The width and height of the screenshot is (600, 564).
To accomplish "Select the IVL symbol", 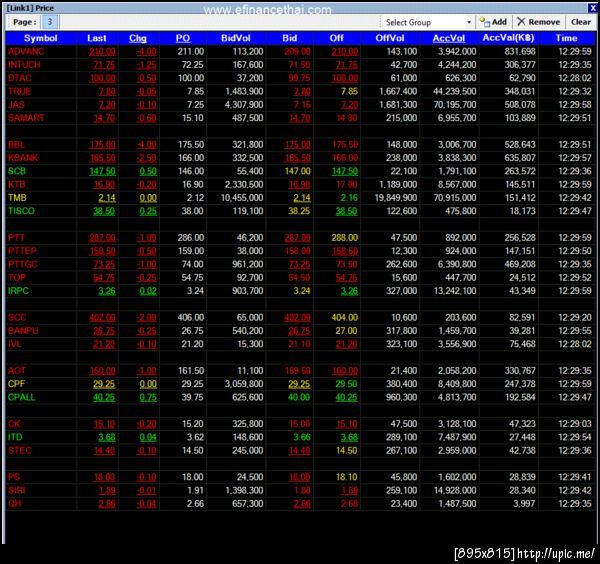I will click(x=15, y=344).
